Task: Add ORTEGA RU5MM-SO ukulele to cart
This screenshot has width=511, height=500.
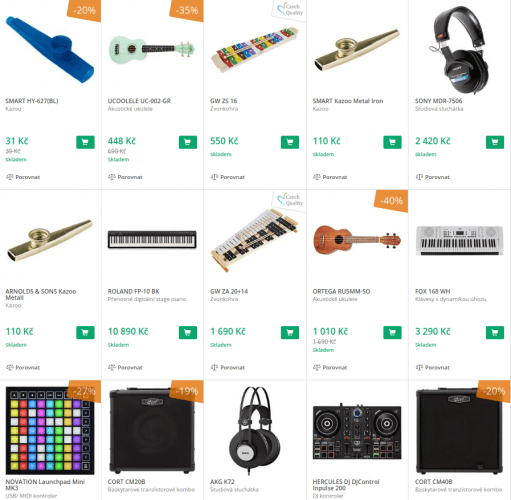Action: tap(392, 332)
